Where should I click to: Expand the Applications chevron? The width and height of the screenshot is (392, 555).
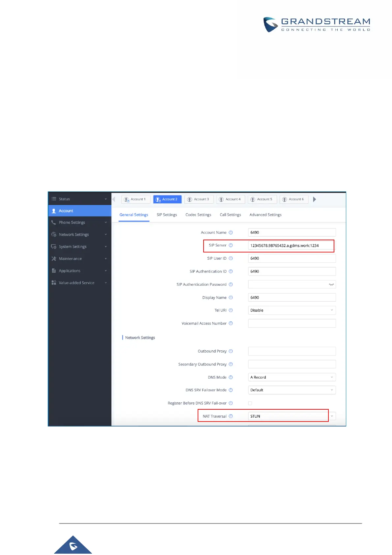tap(106, 271)
